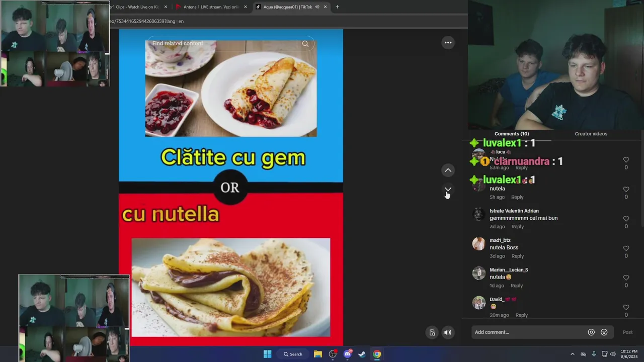Select the Aqua (@aqquaa01) TikTok tab
The width and height of the screenshot is (644, 362).
[x=287, y=7]
